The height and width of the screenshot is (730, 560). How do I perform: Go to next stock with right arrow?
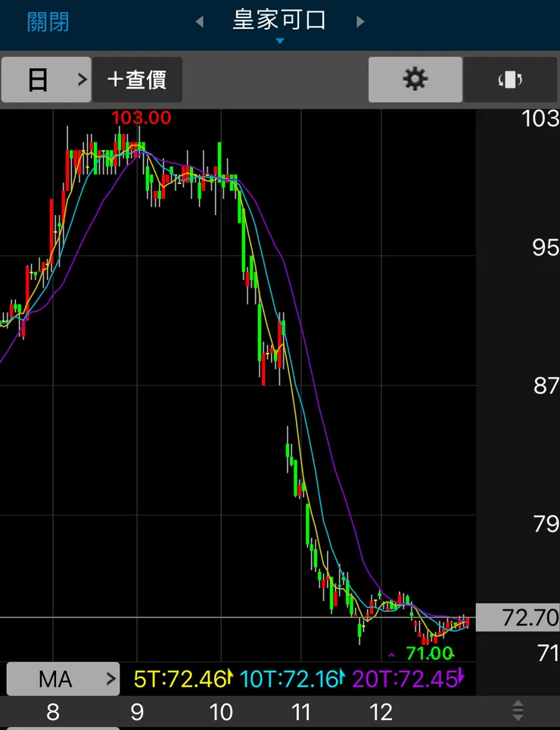click(x=360, y=21)
